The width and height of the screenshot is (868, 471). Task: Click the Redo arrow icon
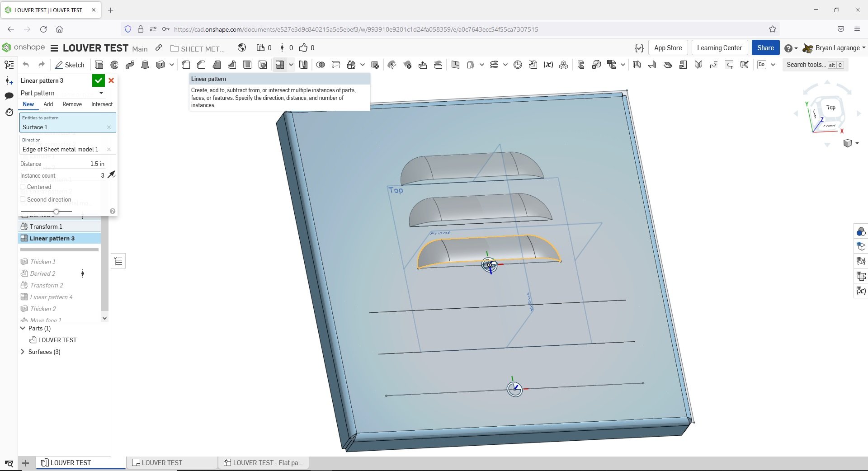[41, 65]
